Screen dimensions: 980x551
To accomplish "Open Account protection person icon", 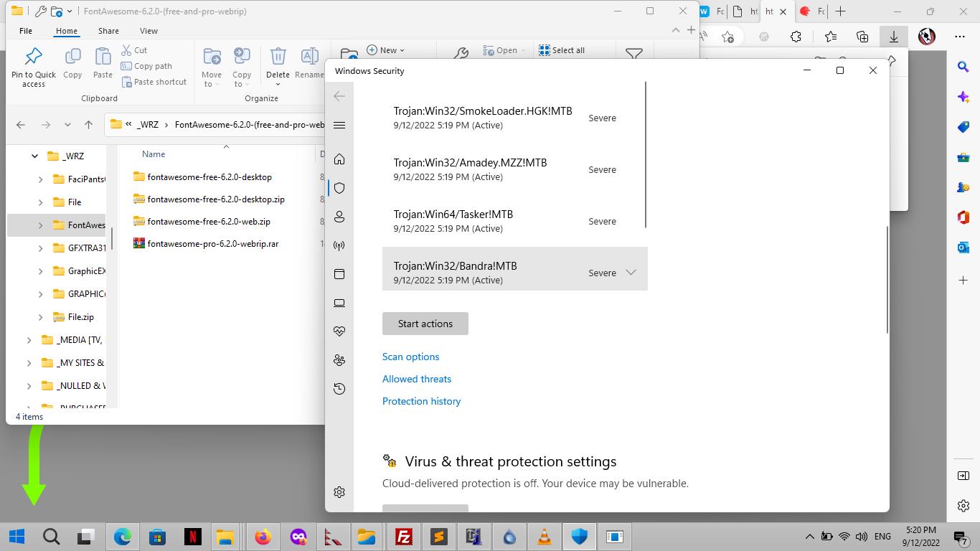I will tap(339, 217).
